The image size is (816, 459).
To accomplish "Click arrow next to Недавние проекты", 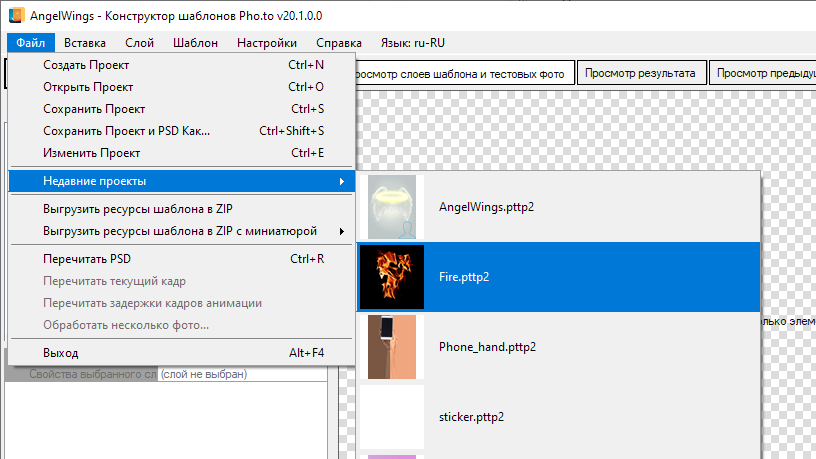I will click(x=342, y=181).
